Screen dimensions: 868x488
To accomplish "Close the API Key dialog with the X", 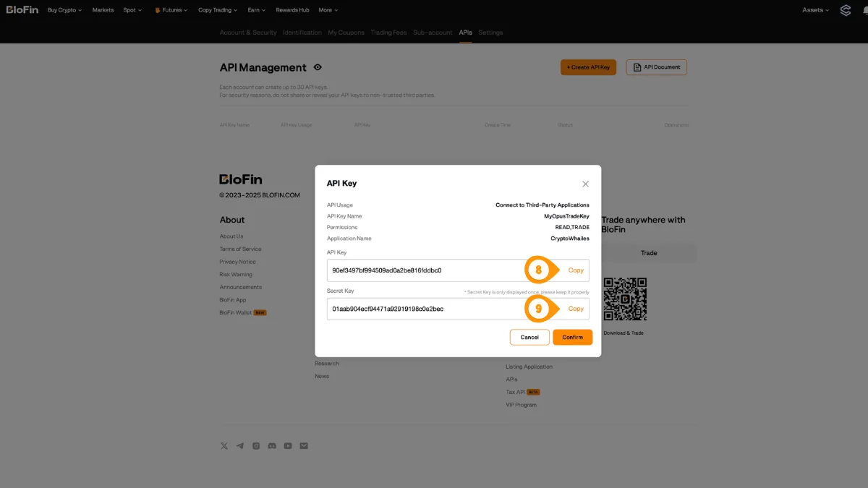I will point(585,184).
